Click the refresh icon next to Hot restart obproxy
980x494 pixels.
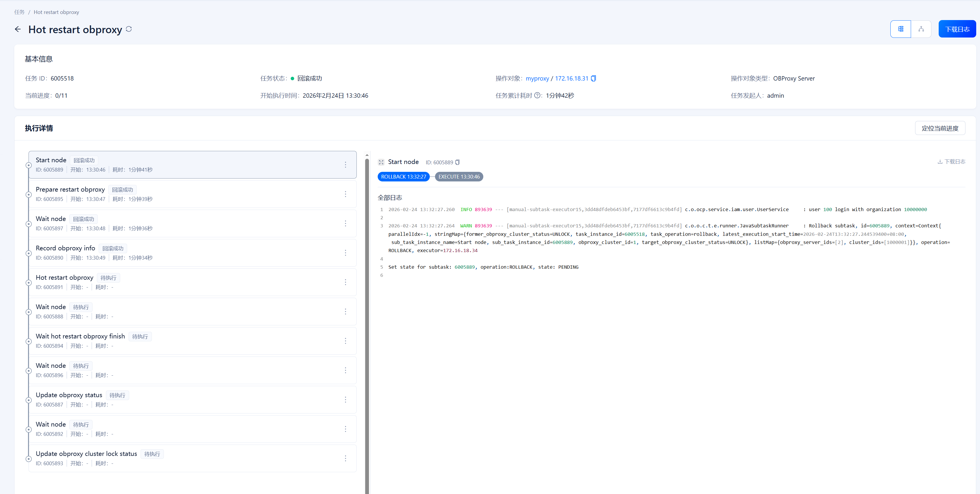click(129, 29)
